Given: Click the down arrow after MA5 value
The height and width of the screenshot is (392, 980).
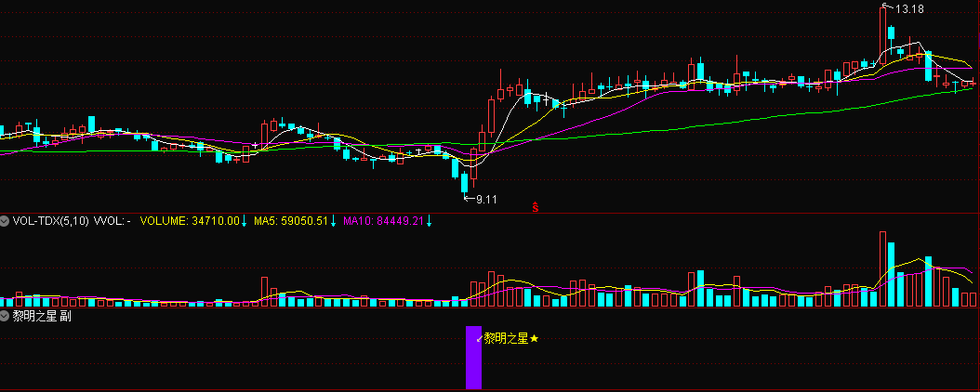Looking at the screenshot, I should click(x=333, y=221).
